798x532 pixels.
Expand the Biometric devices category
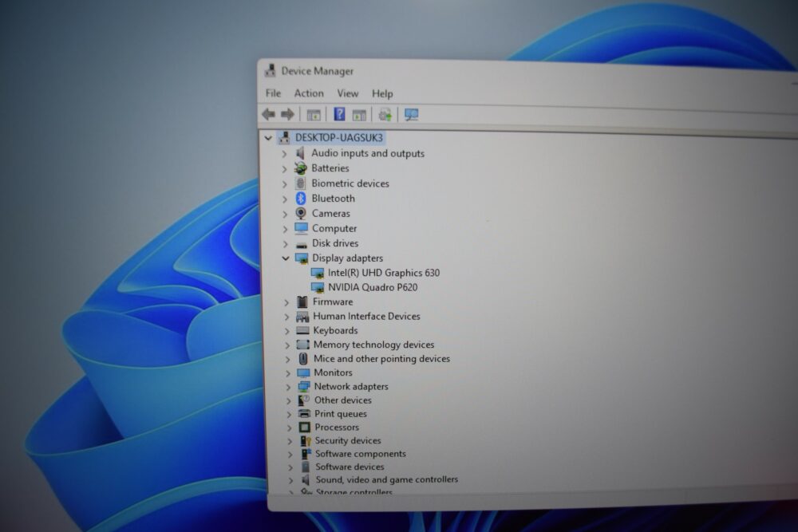click(285, 183)
